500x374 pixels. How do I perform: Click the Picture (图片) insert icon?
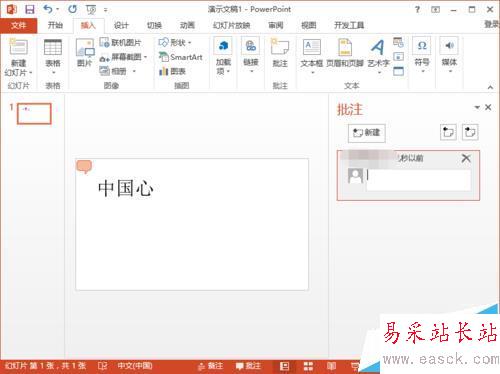85,52
